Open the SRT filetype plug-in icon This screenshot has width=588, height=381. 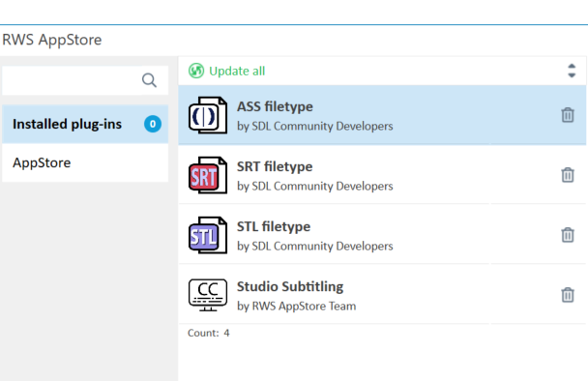[x=208, y=175]
